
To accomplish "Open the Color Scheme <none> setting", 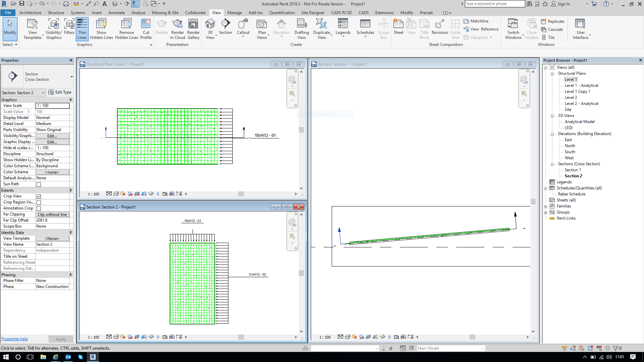I will [x=52, y=172].
